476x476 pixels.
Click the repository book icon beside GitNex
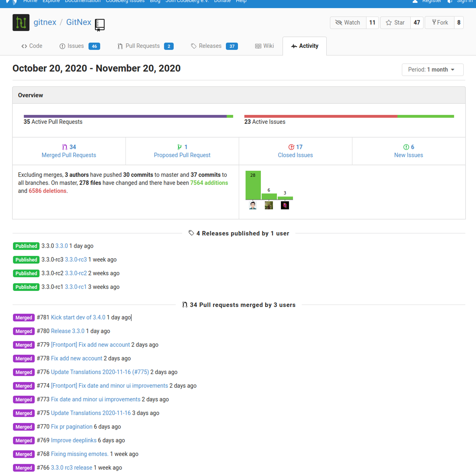[x=100, y=25]
